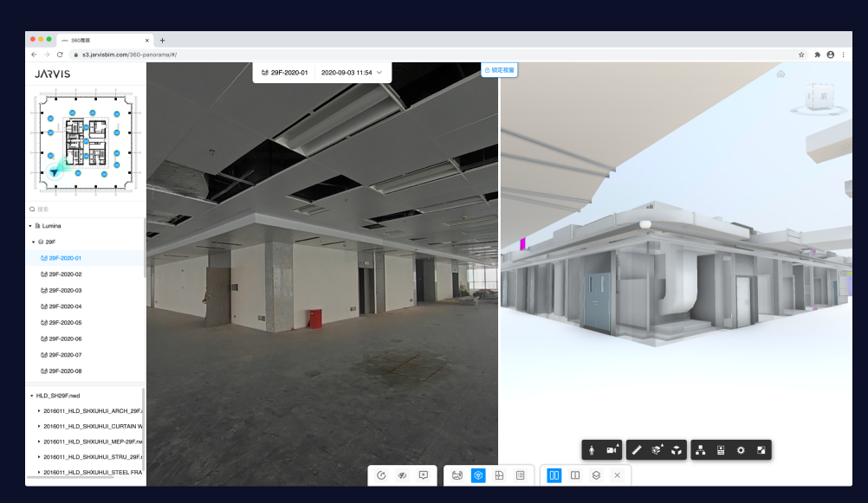This screenshot has width=868, height=503.
Task: Collapse the HLD_SH29F.nwd model node
Action: click(31, 396)
